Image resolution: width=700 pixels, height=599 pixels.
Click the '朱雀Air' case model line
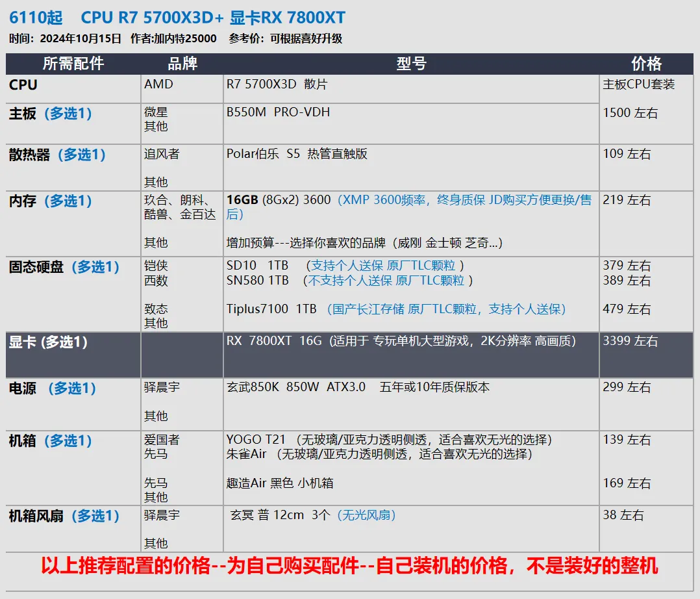tap(379, 454)
